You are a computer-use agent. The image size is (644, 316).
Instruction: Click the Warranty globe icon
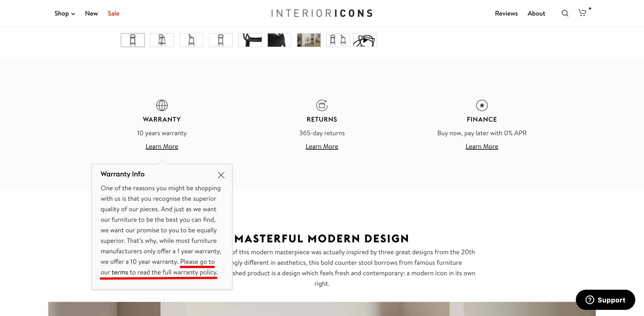coord(162,105)
